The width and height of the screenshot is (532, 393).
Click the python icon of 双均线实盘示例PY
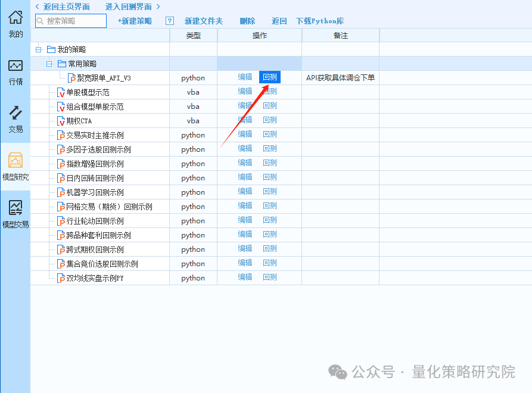61,278
